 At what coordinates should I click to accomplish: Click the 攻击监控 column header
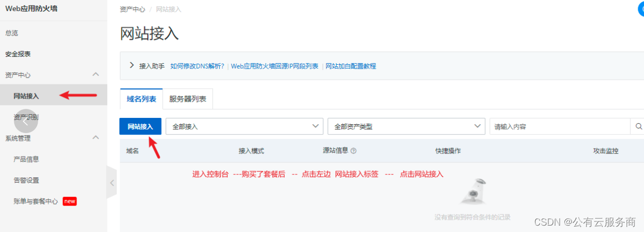coord(606,151)
